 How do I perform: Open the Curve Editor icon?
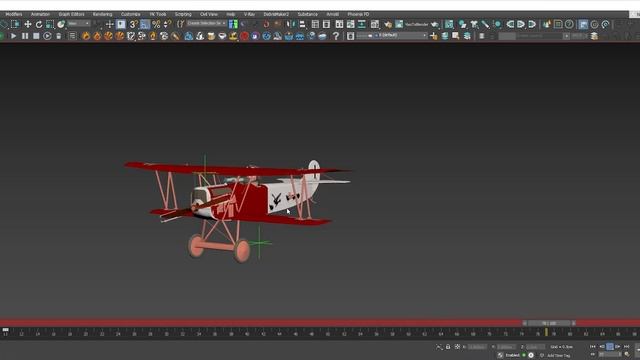point(351,24)
